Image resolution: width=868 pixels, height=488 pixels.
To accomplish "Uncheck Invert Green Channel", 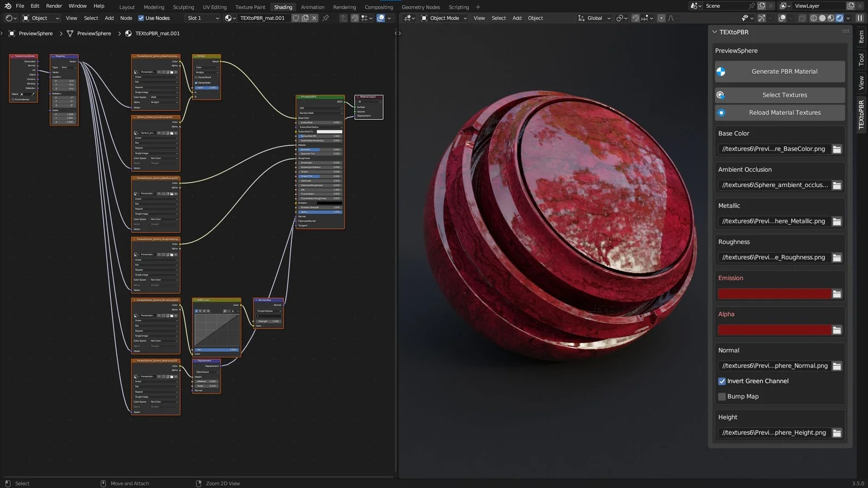I will click(x=722, y=381).
